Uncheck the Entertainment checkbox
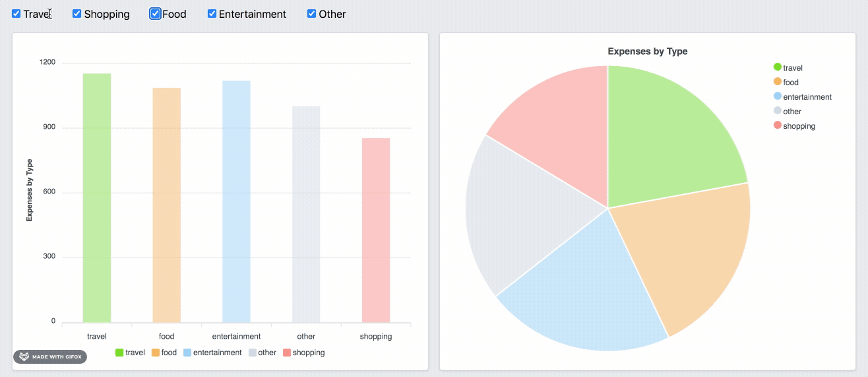The width and height of the screenshot is (868, 377). tap(212, 14)
